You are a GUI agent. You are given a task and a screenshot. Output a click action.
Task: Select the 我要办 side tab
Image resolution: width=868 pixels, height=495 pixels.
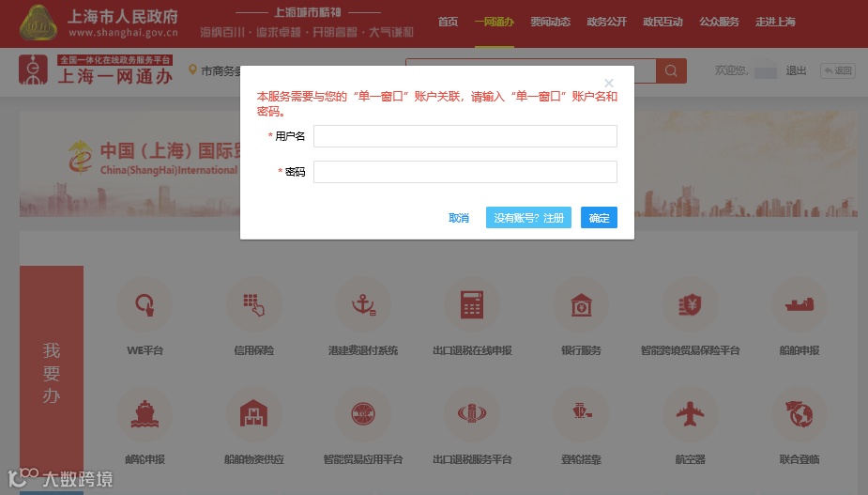(52, 373)
